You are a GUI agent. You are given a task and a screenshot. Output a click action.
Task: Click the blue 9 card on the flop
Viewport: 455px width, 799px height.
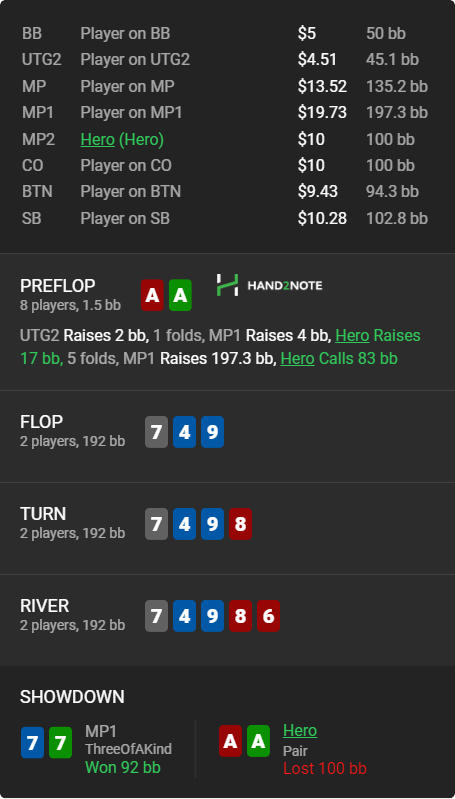point(212,432)
